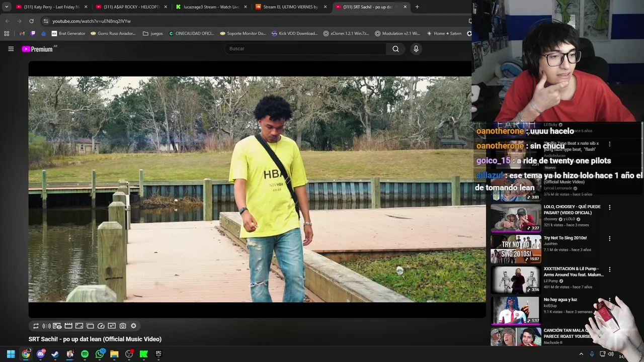The image size is (644, 362).
Task: Click the theater frame icon under the video
Action: click(x=79, y=326)
